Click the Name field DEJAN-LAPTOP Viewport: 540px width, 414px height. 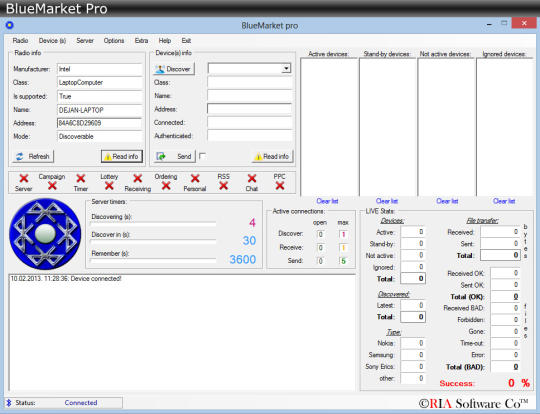pos(100,110)
